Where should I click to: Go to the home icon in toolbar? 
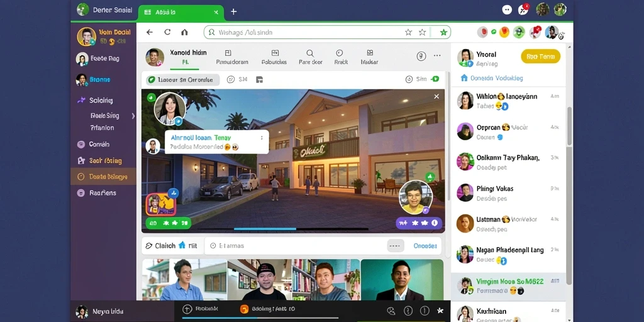pos(184,32)
